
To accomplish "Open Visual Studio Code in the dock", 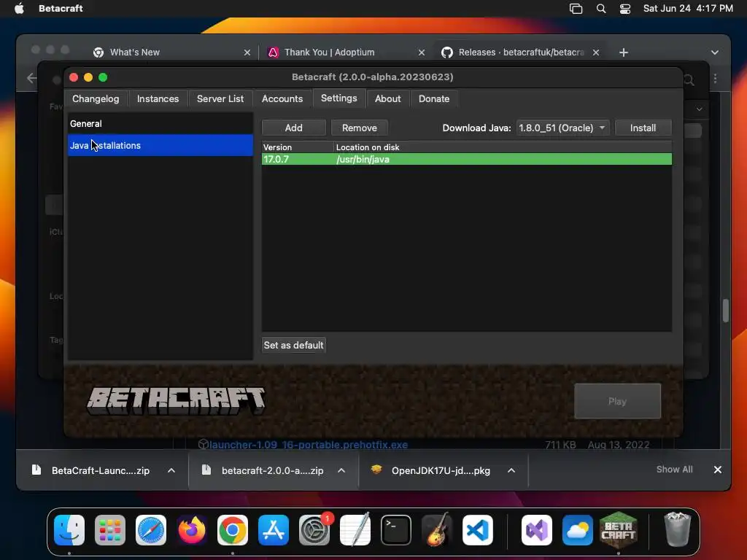I will (x=478, y=530).
